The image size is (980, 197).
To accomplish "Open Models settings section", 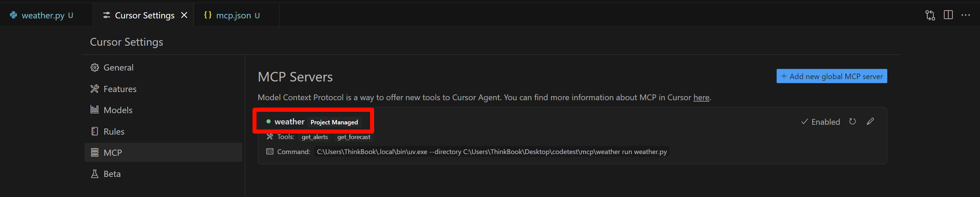I will (163, 110).
